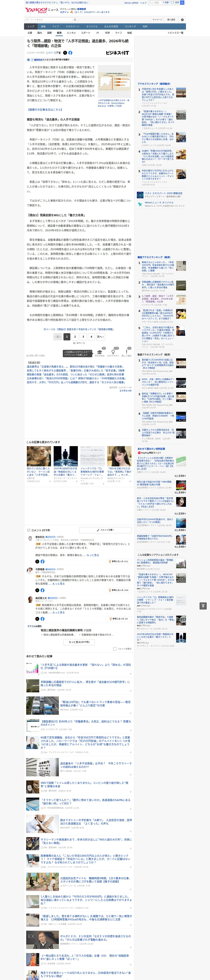
Task: Click the コメントを書く button
Action: [105, 530]
